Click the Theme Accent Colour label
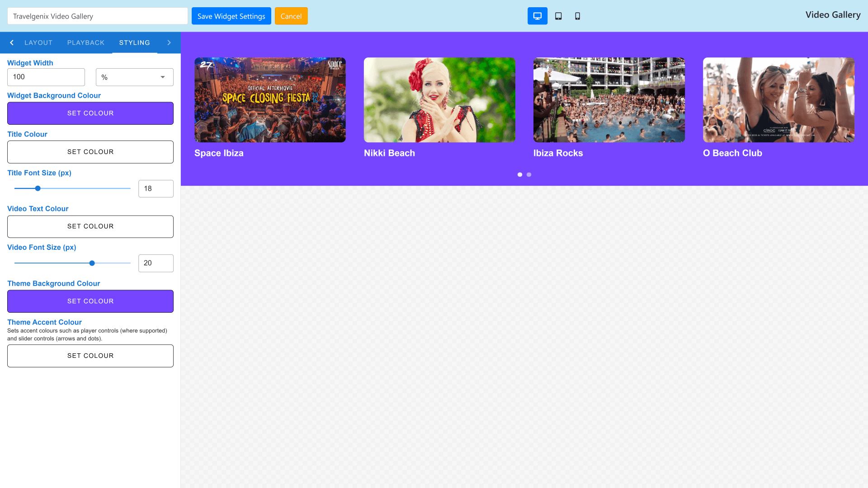868x488 pixels. (44, 322)
